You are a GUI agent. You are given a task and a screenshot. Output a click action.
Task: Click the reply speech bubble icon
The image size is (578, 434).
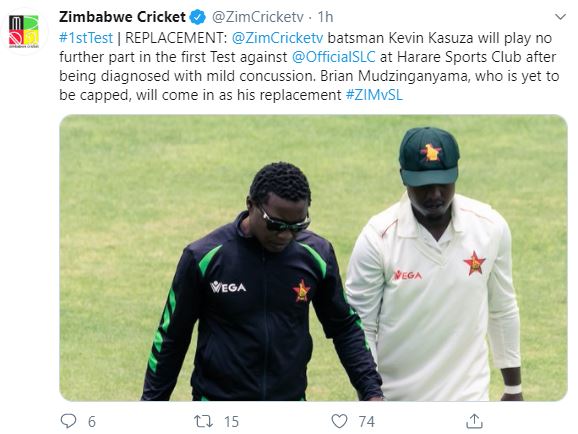tap(68, 421)
